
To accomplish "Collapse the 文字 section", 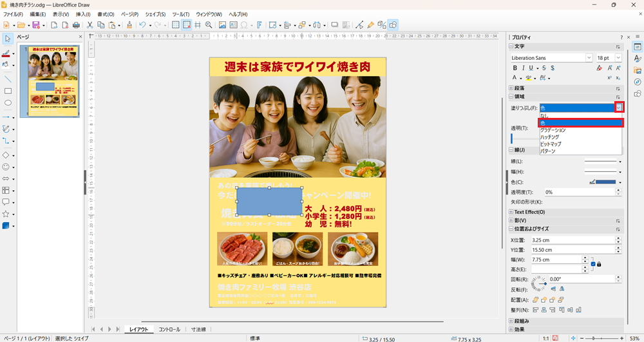I will pos(511,46).
